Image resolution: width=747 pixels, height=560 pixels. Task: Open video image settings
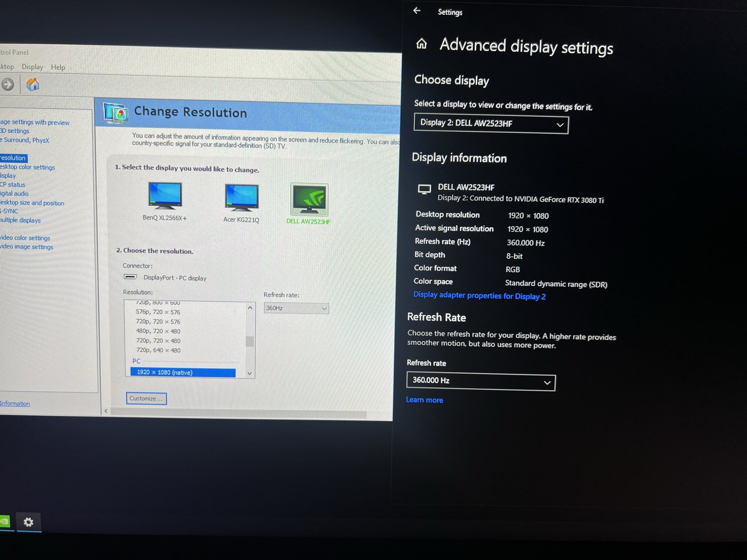point(27,247)
